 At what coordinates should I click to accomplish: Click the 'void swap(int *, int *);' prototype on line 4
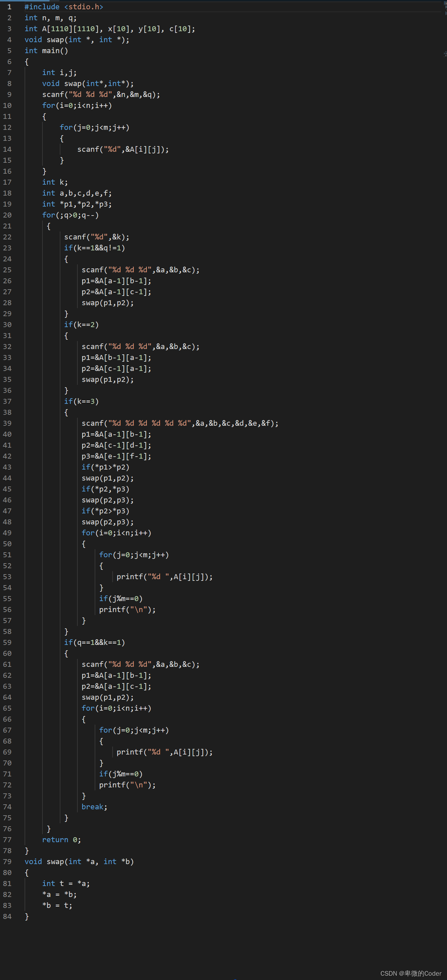[77, 40]
